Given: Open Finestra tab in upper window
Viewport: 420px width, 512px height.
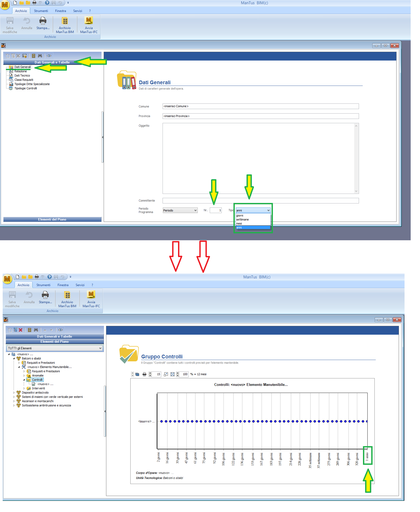Looking at the screenshot, I should (x=60, y=11).
